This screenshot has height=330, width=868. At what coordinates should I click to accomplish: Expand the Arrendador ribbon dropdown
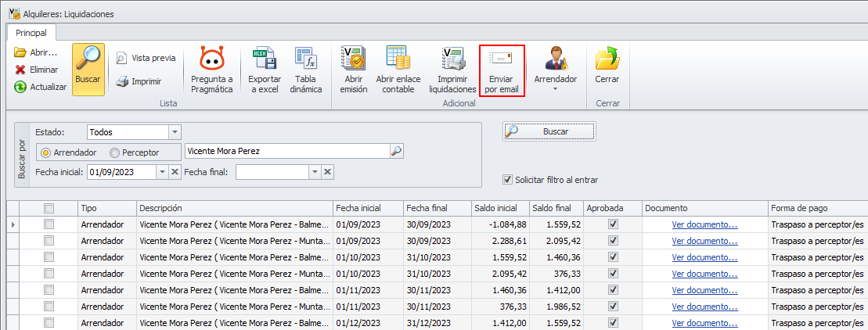(x=556, y=88)
